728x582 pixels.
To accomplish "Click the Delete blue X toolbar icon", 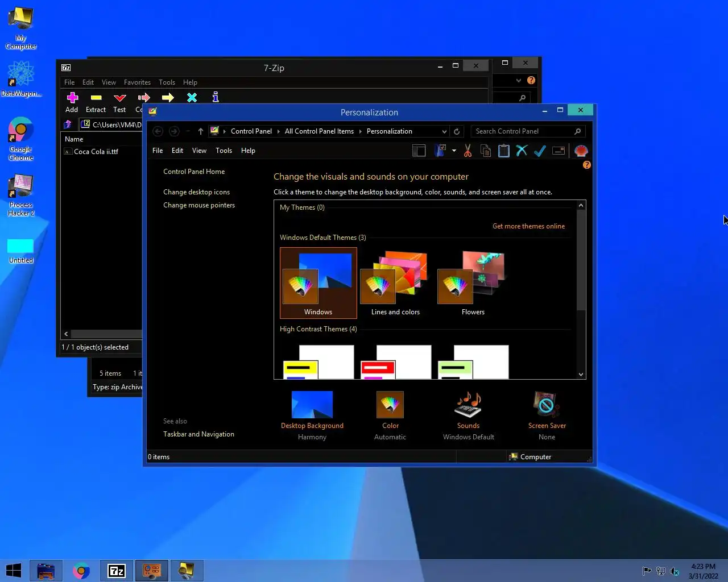I will pyautogui.click(x=522, y=151).
